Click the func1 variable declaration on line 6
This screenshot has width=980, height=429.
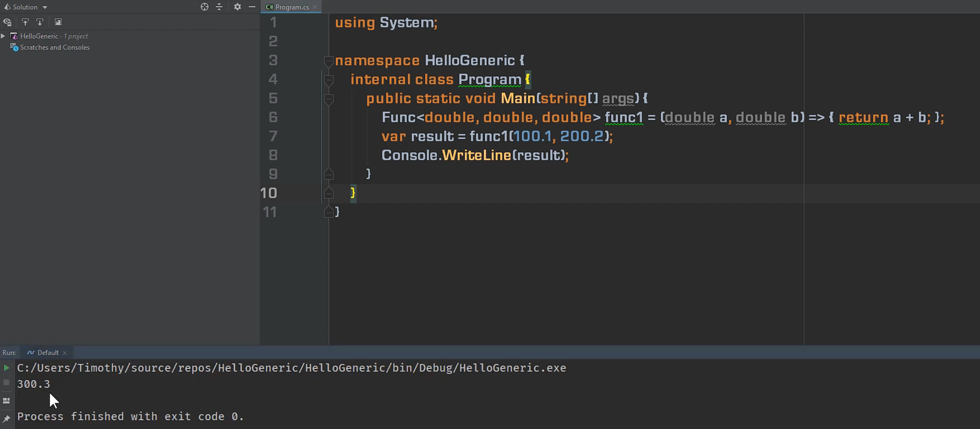coord(624,117)
